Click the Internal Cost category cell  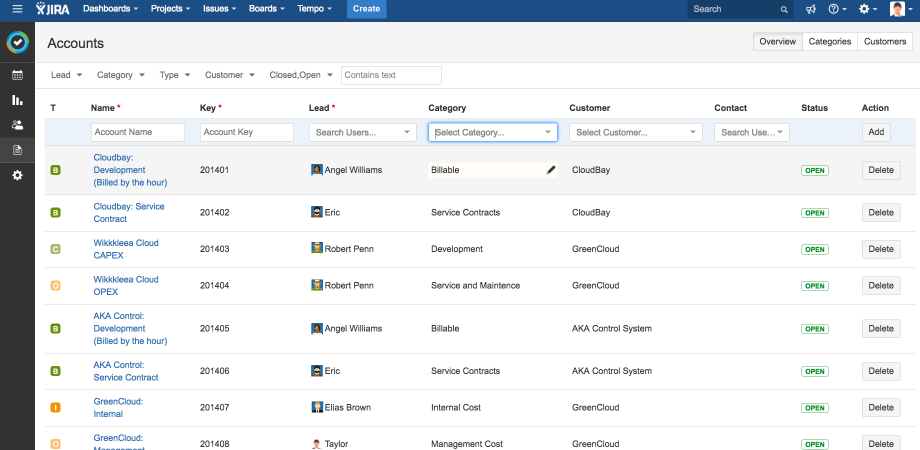tap(456, 407)
